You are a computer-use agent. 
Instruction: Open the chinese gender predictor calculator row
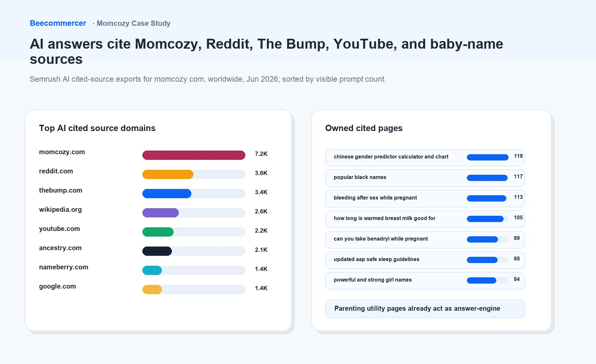425,158
